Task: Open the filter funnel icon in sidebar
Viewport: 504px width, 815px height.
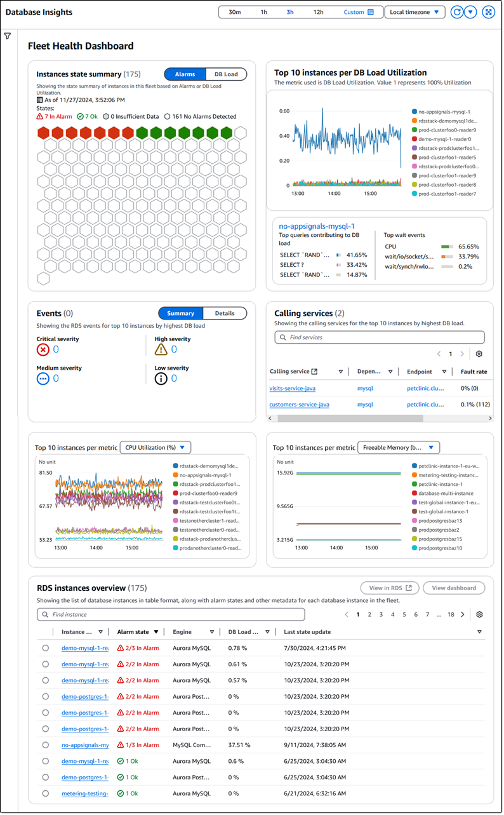Action: [8, 37]
